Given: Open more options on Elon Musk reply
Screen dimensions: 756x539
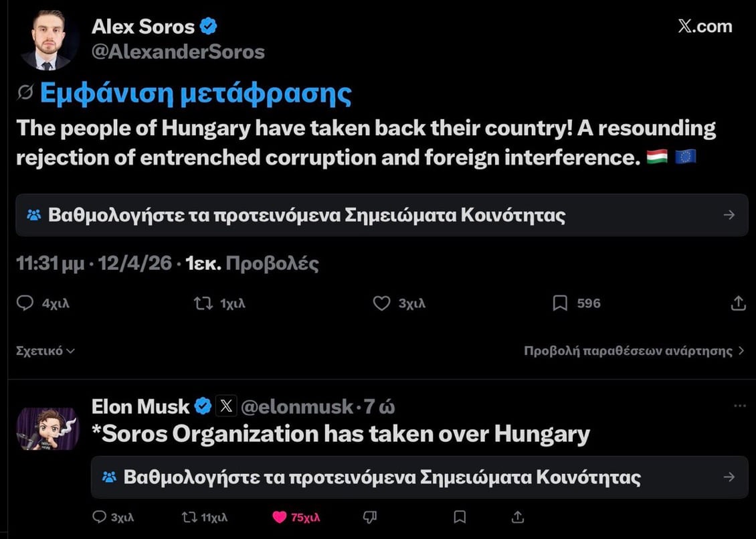Looking at the screenshot, I should [739, 406].
